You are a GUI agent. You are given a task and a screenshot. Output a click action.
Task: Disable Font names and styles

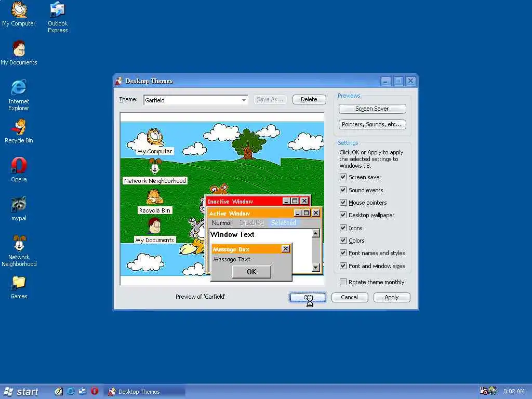pos(343,253)
